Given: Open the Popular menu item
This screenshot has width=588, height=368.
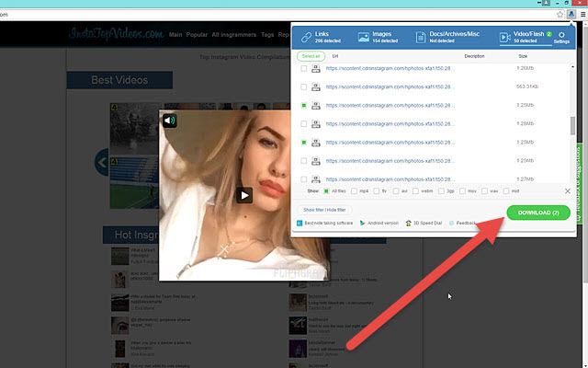Looking at the screenshot, I should pyautogui.click(x=197, y=35).
